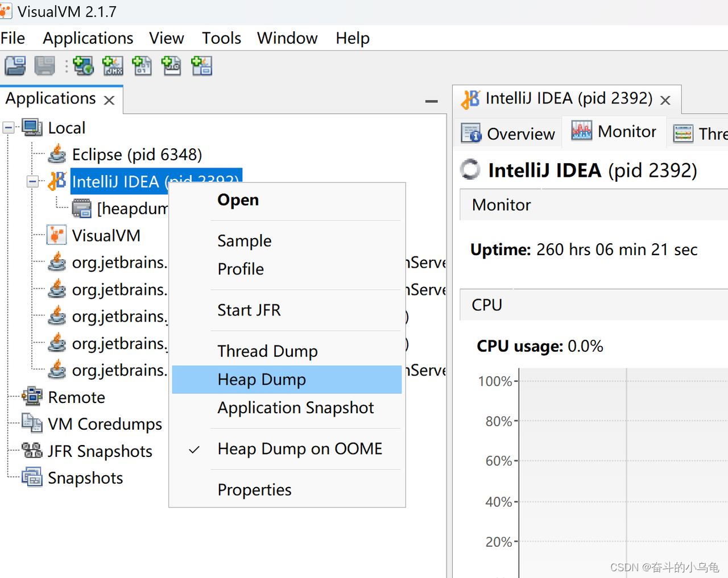Select the JFR Snapshots tree node
Image resolution: width=728 pixels, height=578 pixels.
pyautogui.click(x=100, y=451)
